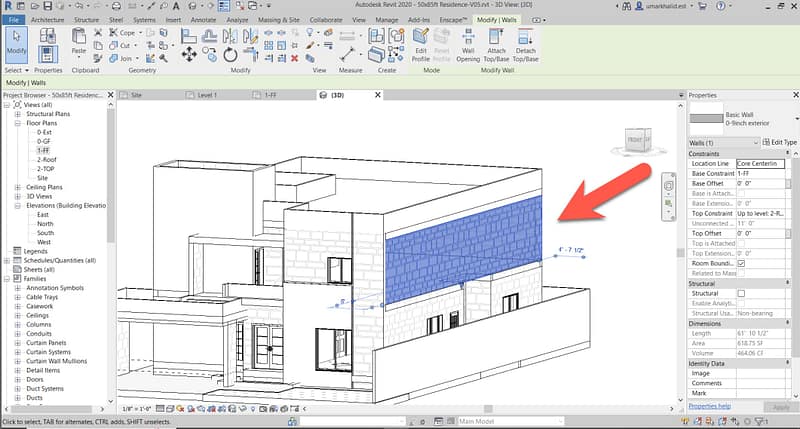Image resolution: width=800 pixels, height=429 pixels.
Task: Select the 2-Roof floor plan
Action: pyautogui.click(x=46, y=159)
